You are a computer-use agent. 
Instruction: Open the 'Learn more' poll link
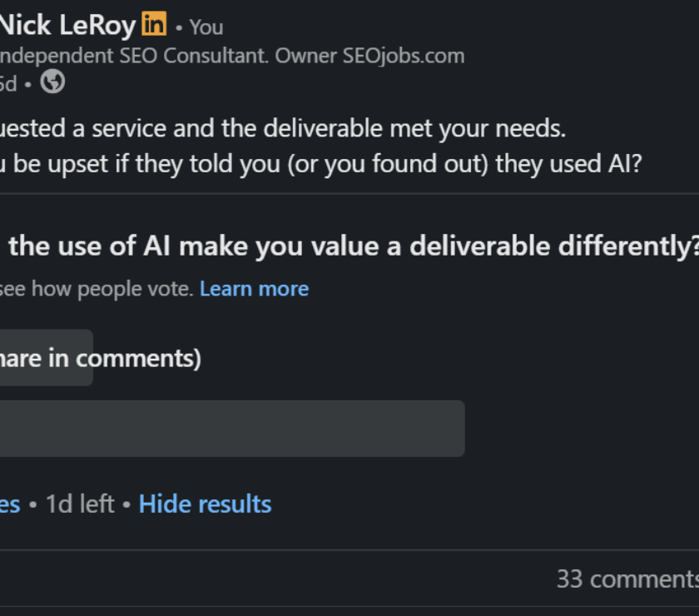click(x=254, y=289)
